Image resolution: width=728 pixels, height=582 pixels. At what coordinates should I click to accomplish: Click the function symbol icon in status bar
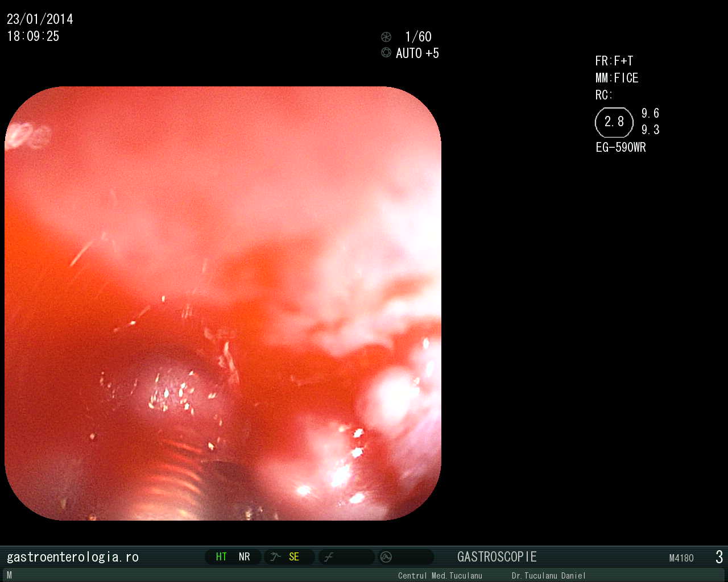click(329, 557)
